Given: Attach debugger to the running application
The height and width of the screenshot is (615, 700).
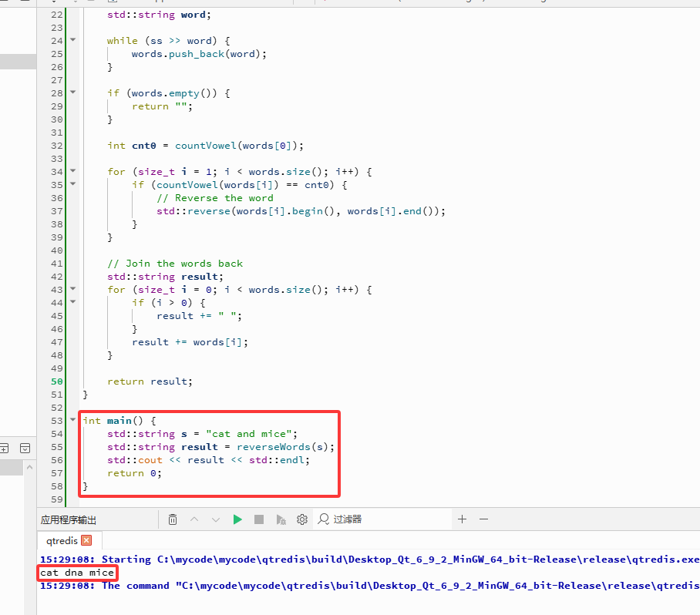Looking at the screenshot, I should tap(281, 519).
